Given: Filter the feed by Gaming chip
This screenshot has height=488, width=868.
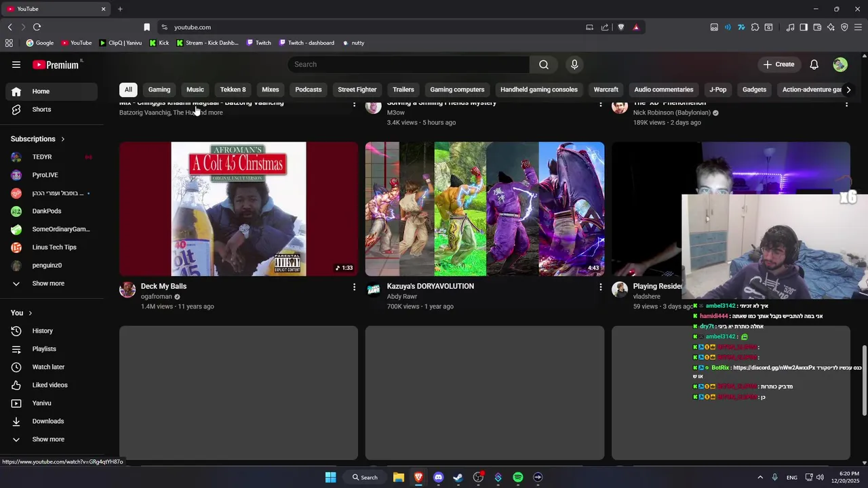Looking at the screenshot, I should (159, 89).
